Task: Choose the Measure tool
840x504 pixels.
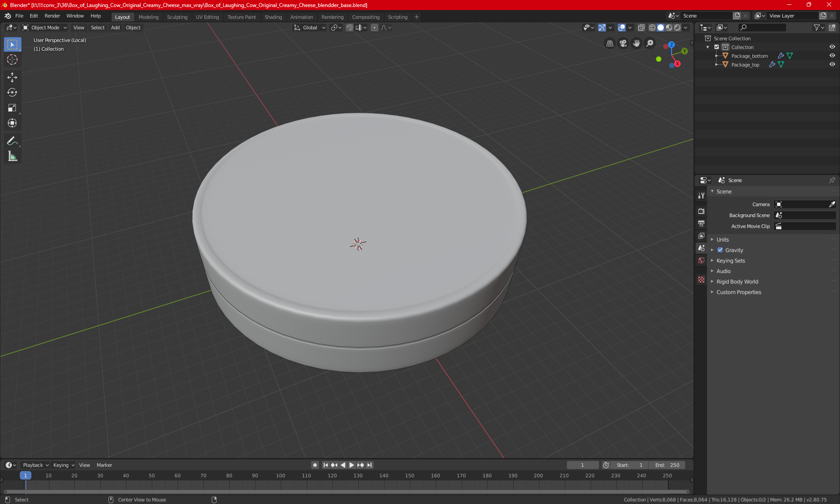Action: 12,157
